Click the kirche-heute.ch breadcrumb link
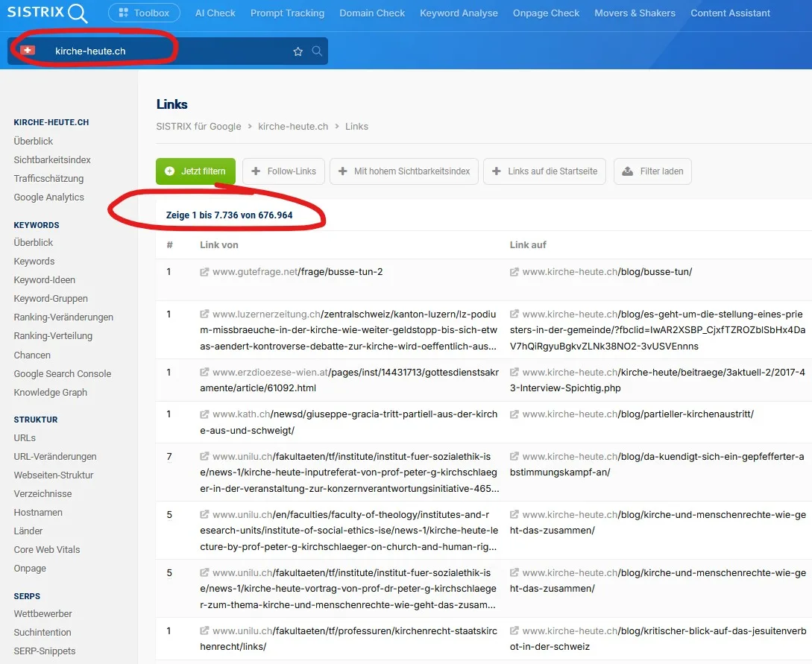Image resolution: width=812 pixels, height=664 pixels. click(x=293, y=127)
